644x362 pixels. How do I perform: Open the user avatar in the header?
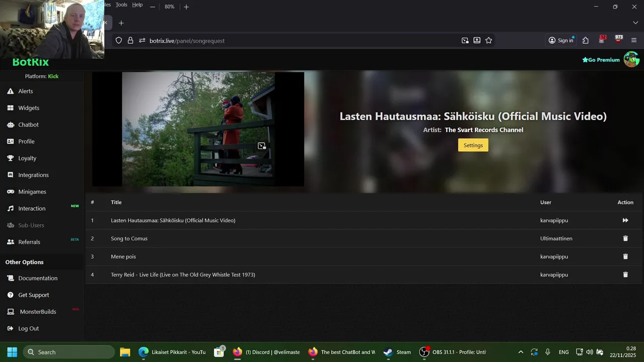(631, 59)
